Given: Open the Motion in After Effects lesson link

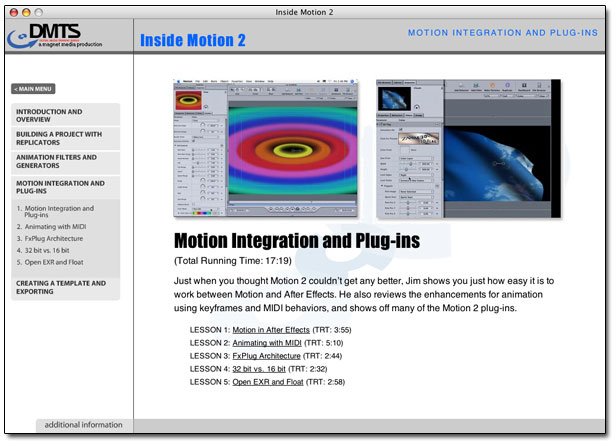Looking at the screenshot, I should pyautogui.click(x=271, y=330).
